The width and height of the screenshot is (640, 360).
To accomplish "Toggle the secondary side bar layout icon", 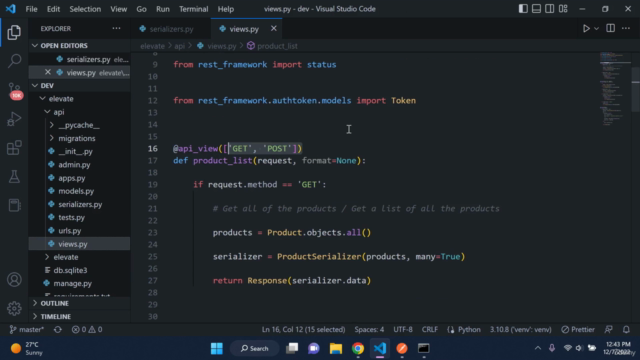I will point(549,9).
